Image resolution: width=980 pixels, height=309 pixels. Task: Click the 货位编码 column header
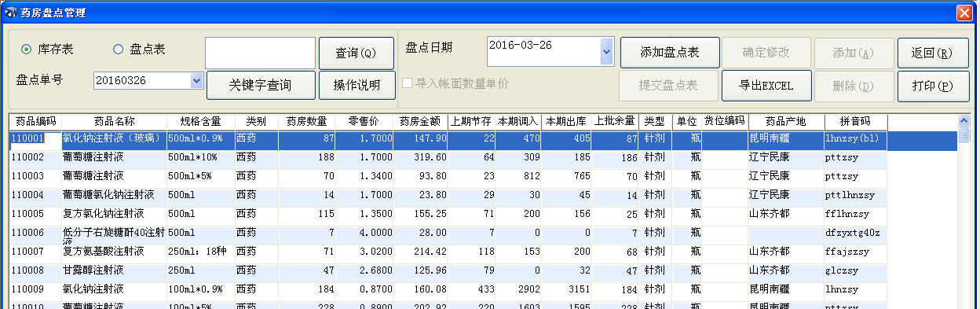pos(724,122)
